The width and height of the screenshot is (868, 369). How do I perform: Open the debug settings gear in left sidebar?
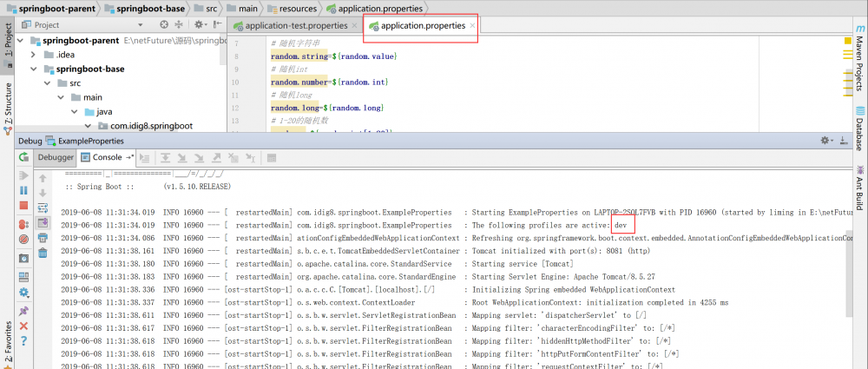(x=23, y=292)
